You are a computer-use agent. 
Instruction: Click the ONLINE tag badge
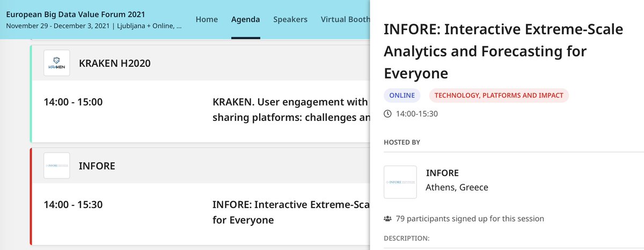pos(402,95)
